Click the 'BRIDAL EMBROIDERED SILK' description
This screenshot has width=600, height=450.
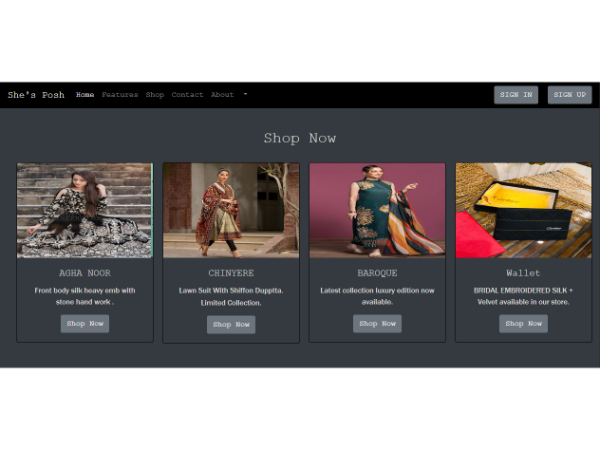click(x=523, y=296)
